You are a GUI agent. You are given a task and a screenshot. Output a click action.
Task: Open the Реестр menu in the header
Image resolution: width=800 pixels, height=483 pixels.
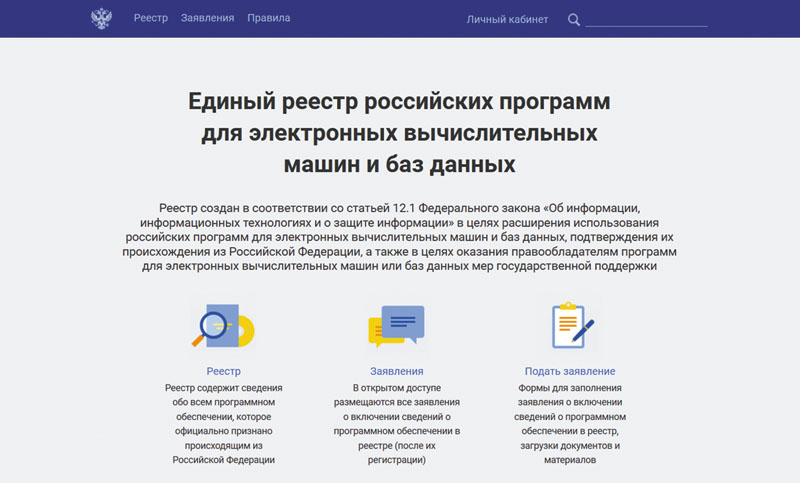click(x=151, y=18)
